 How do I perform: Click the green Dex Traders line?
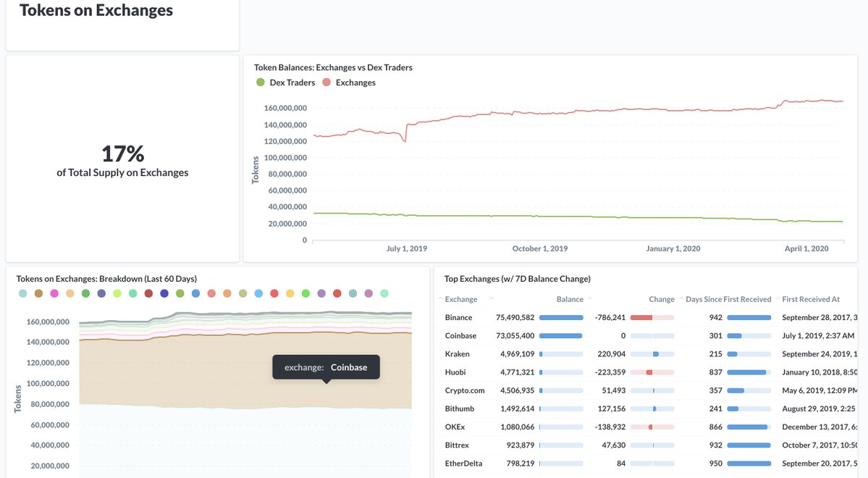coord(578,217)
